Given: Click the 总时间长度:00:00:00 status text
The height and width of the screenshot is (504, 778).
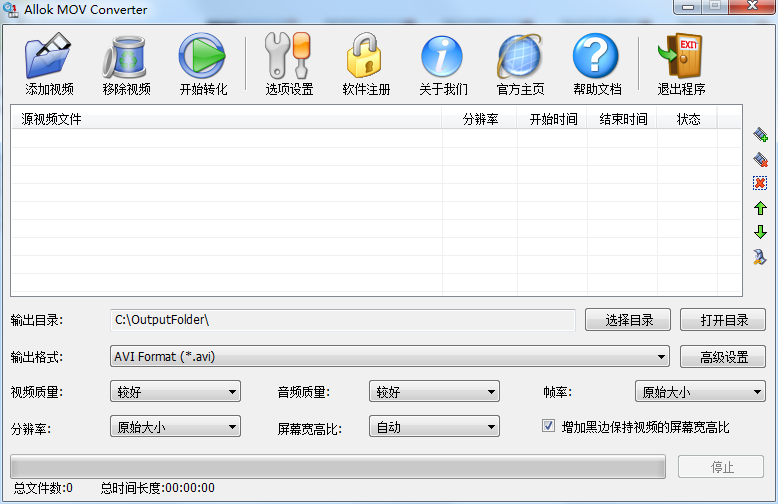Looking at the screenshot, I should coord(157,488).
